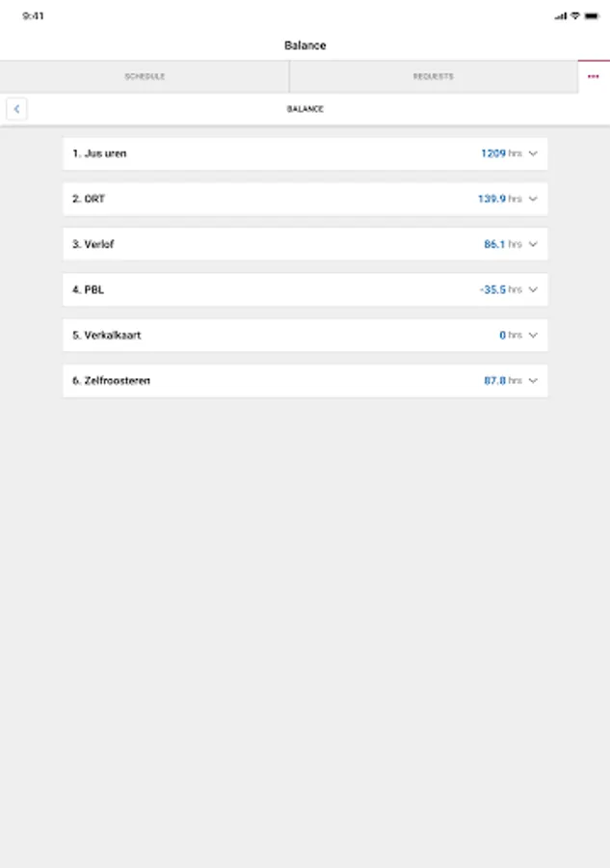Tap the back arrow icon
The width and height of the screenshot is (610, 868).
[16, 109]
